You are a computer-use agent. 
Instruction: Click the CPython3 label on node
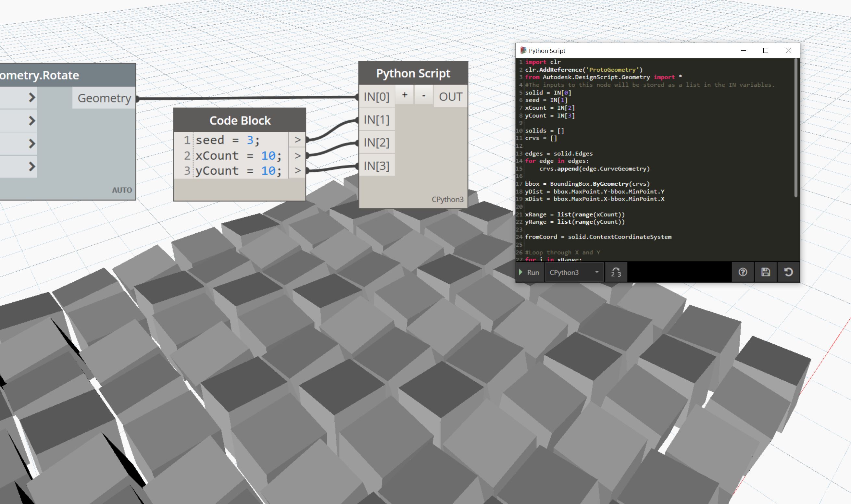[447, 199]
